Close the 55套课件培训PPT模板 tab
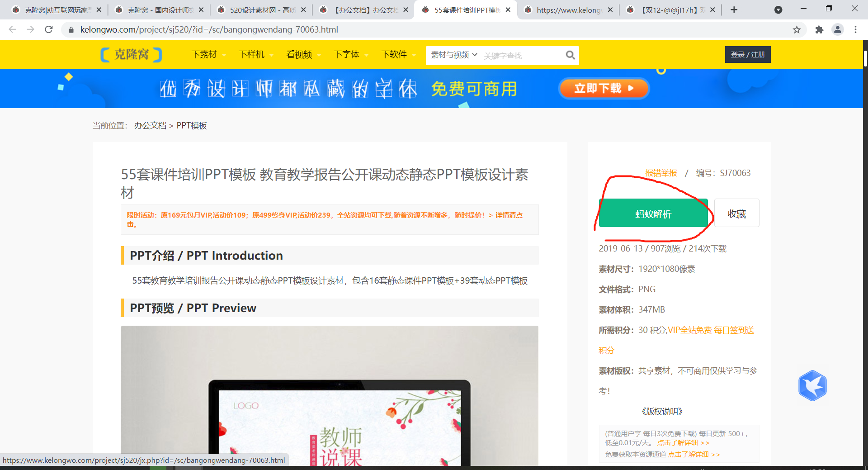 (x=508, y=9)
